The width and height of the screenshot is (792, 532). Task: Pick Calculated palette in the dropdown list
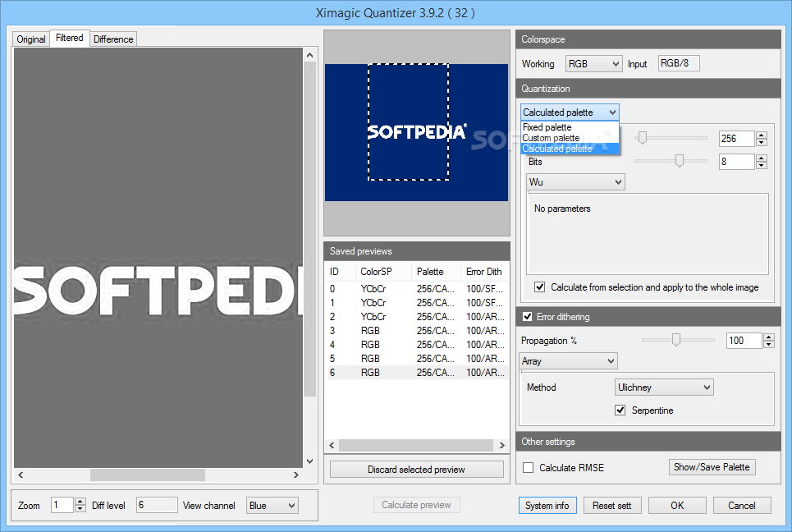(x=570, y=149)
